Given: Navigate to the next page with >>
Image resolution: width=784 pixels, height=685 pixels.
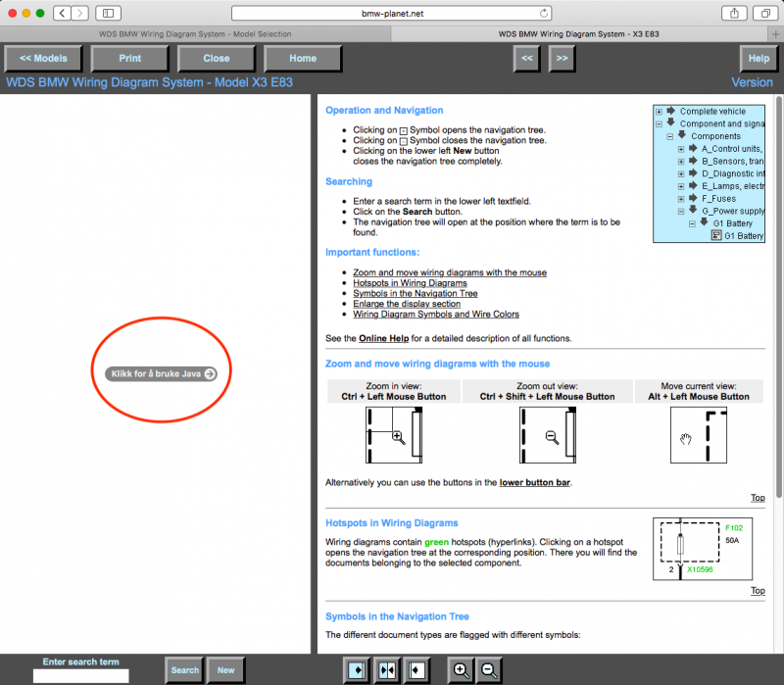Looking at the screenshot, I should pos(562,59).
